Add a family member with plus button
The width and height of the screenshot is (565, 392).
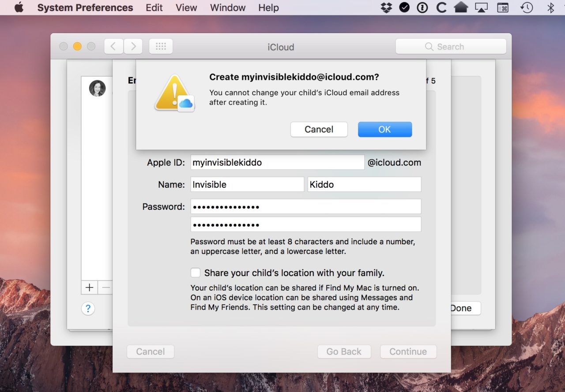pos(89,287)
